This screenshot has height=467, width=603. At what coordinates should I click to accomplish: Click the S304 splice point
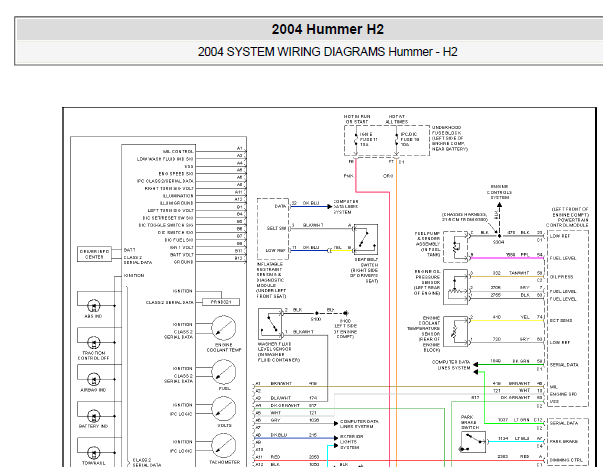coord(499,236)
